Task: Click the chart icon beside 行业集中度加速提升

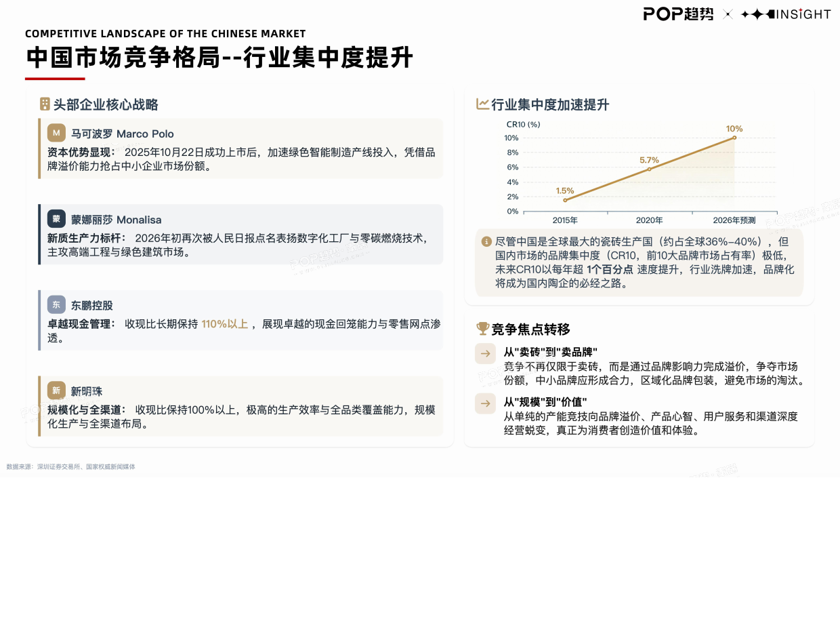Action: coord(482,104)
